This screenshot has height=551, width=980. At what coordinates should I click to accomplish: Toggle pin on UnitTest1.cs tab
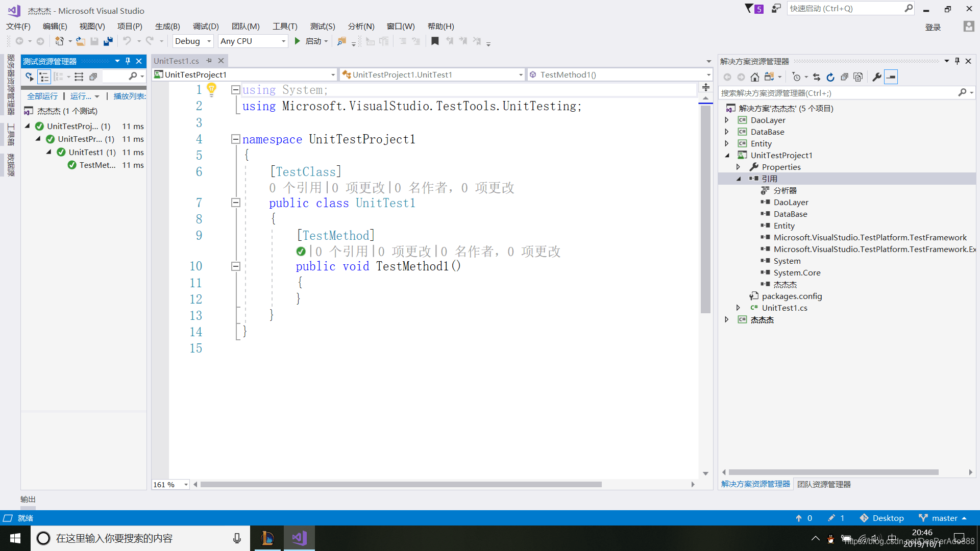pos(209,61)
